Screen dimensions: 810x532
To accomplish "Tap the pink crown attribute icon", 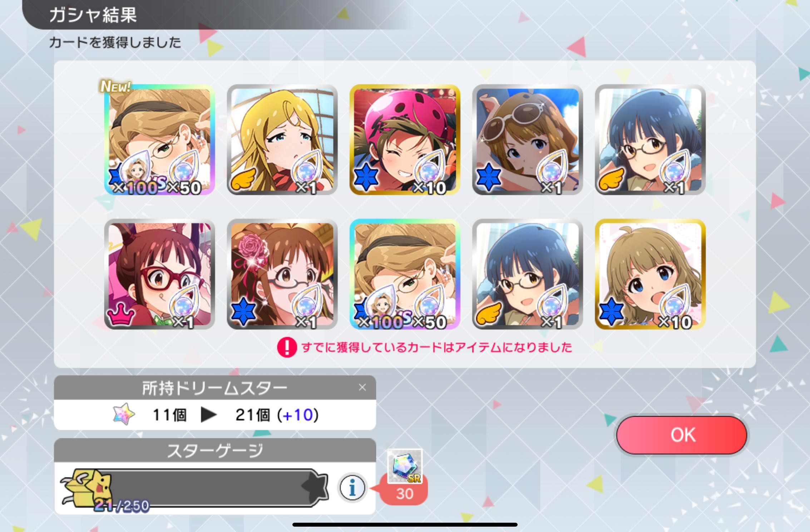I will (x=121, y=313).
